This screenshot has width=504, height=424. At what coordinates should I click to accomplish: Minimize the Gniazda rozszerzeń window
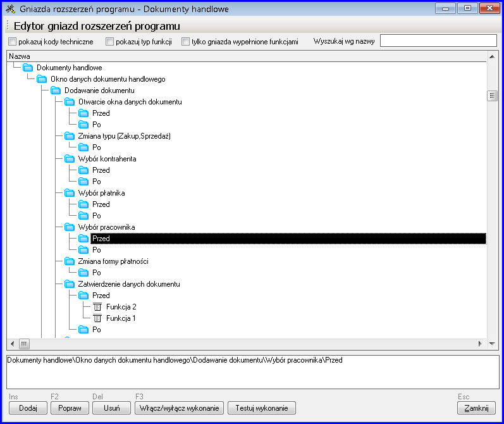pos(445,8)
